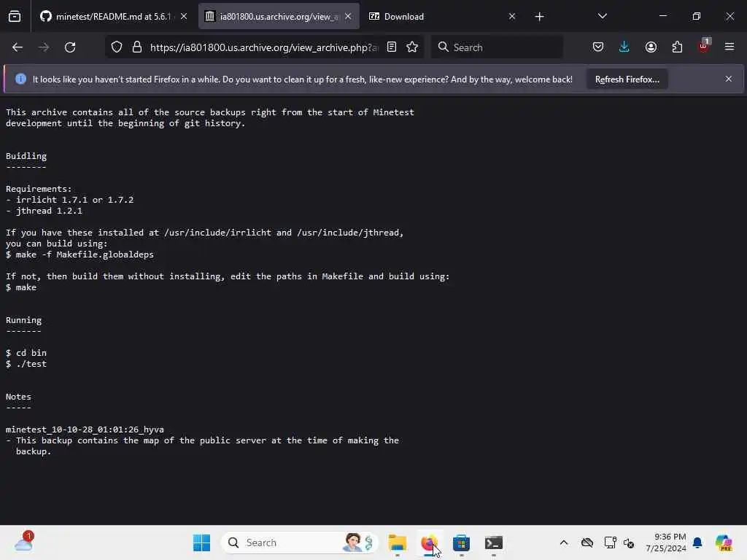Click the Firefox Search box
This screenshot has height=560, width=747.
497,47
